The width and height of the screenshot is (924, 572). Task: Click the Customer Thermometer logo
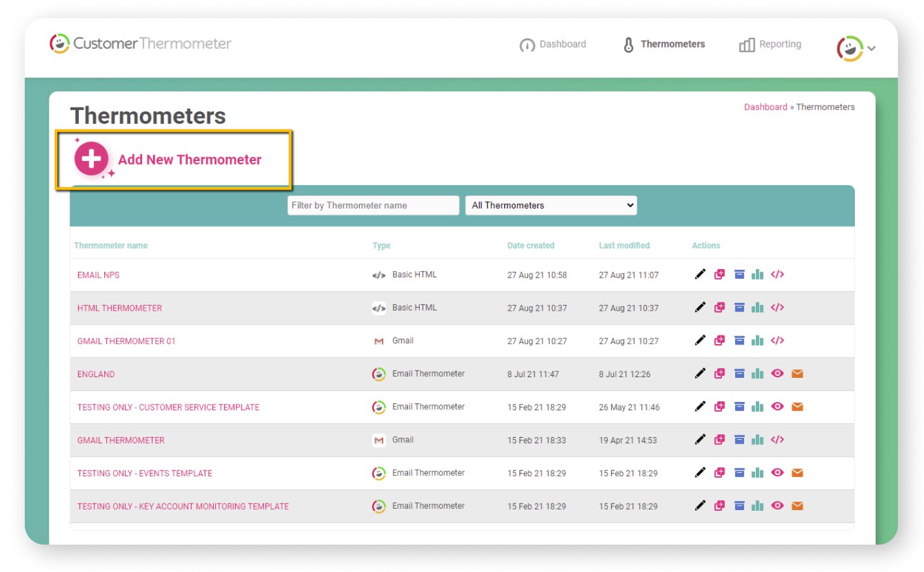[x=140, y=44]
